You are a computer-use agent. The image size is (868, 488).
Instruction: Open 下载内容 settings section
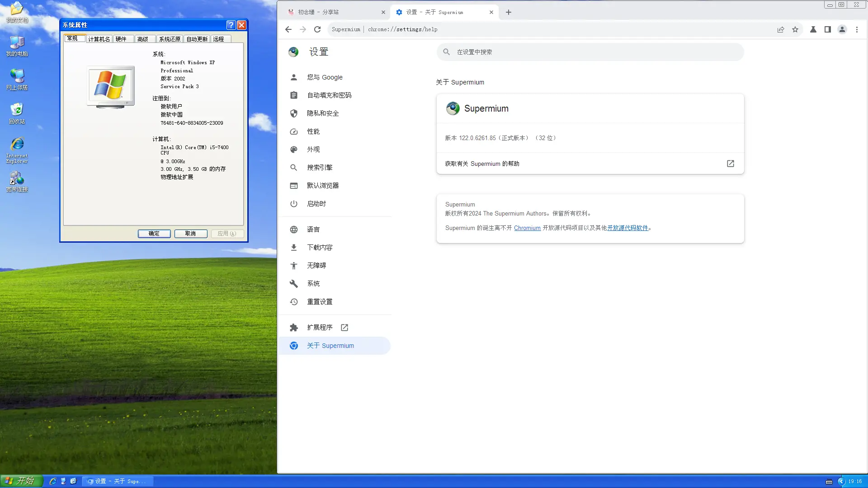(335, 248)
